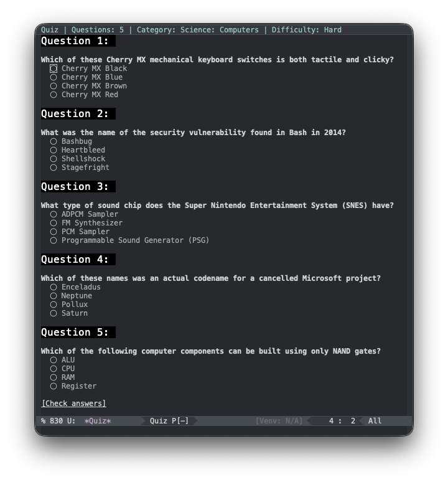
Task: Click the Venv: N/A mode line segment
Action: pyautogui.click(x=279, y=421)
